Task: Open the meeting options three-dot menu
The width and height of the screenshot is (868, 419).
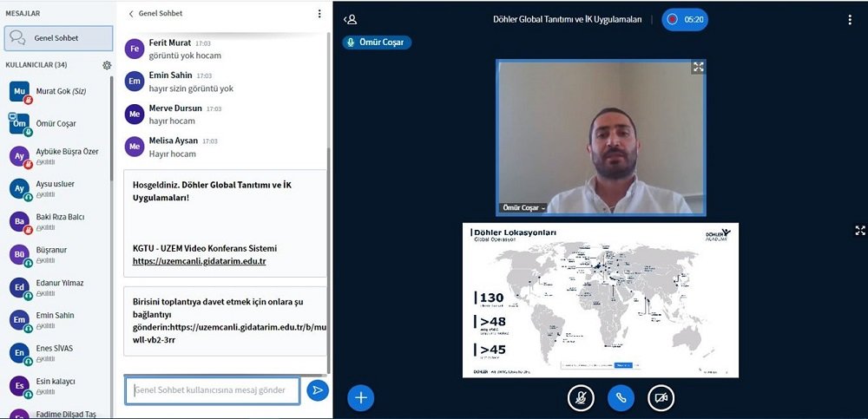Action: [850, 20]
